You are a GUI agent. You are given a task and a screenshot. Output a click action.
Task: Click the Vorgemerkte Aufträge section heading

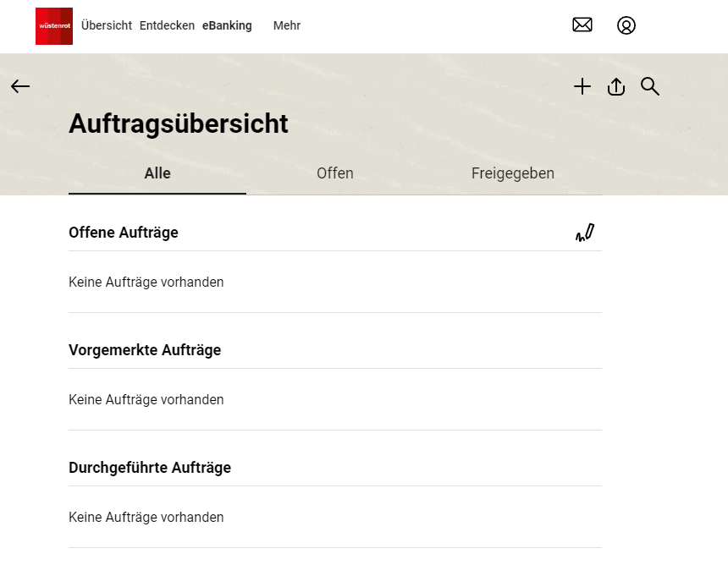click(145, 350)
